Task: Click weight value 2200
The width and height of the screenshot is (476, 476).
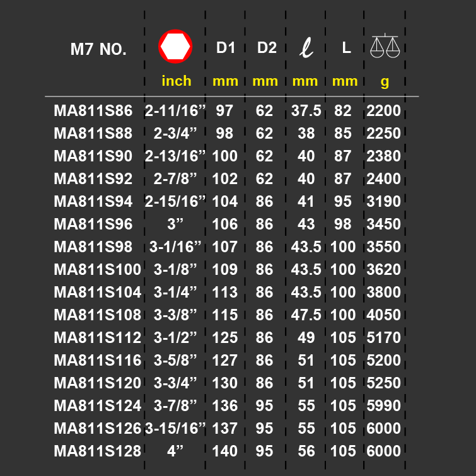Action: (x=384, y=110)
